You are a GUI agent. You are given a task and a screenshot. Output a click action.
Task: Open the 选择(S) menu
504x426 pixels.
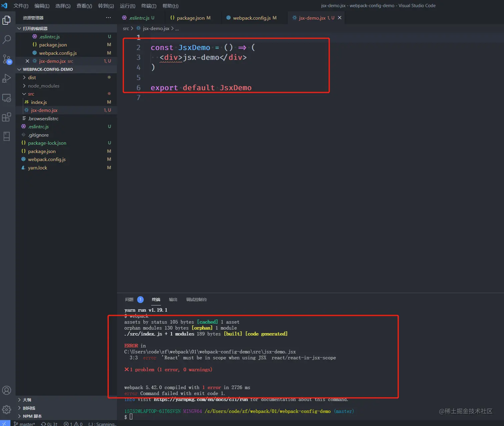(63, 6)
